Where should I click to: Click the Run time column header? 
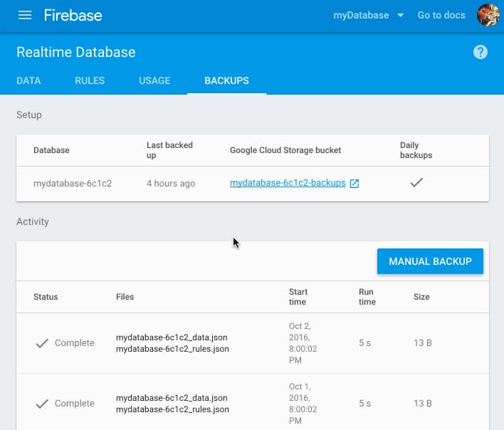tap(367, 297)
